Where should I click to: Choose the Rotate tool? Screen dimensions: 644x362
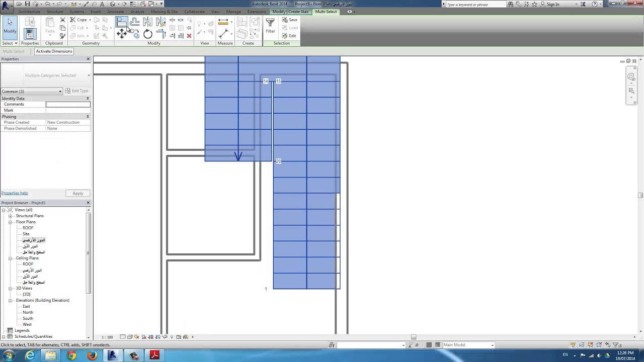(147, 34)
